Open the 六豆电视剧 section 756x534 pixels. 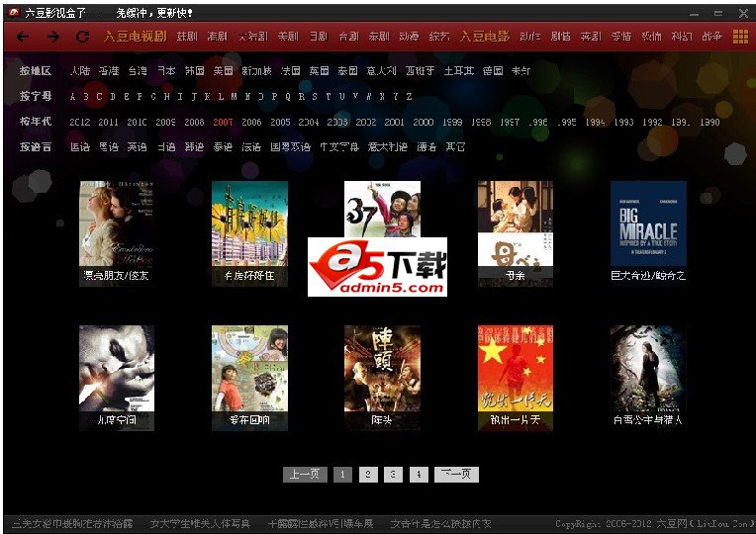(x=135, y=37)
